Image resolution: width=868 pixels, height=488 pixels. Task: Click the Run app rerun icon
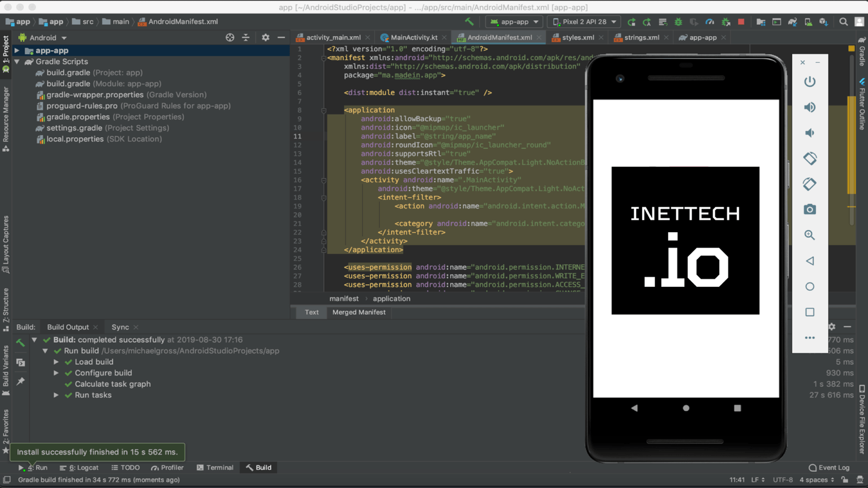pos(631,22)
